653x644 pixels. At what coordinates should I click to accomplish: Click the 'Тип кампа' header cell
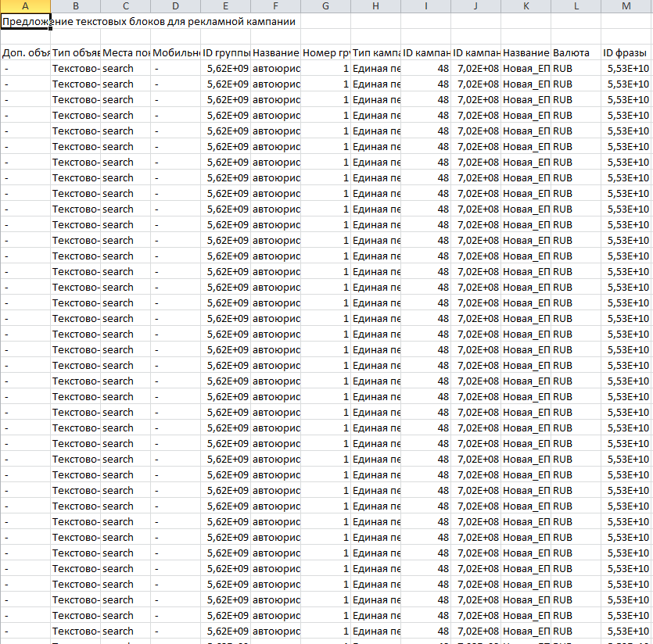pyautogui.click(x=375, y=53)
